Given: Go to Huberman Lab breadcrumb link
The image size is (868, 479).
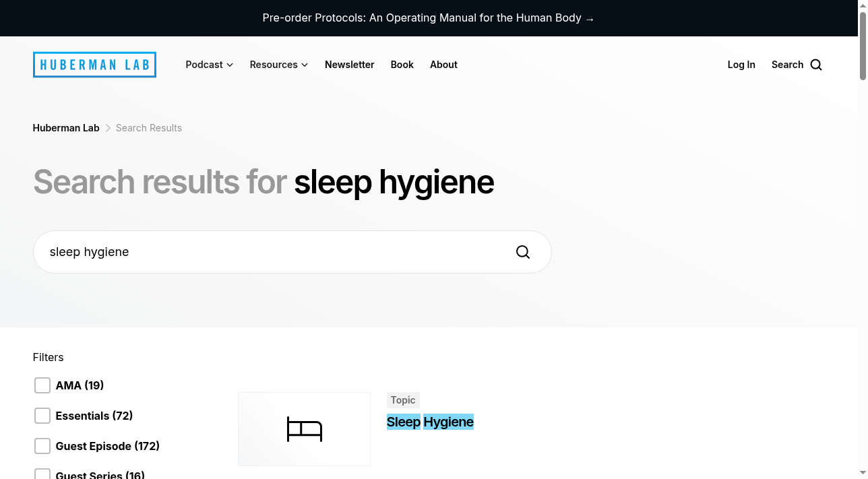Looking at the screenshot, I should click(66, 128).
